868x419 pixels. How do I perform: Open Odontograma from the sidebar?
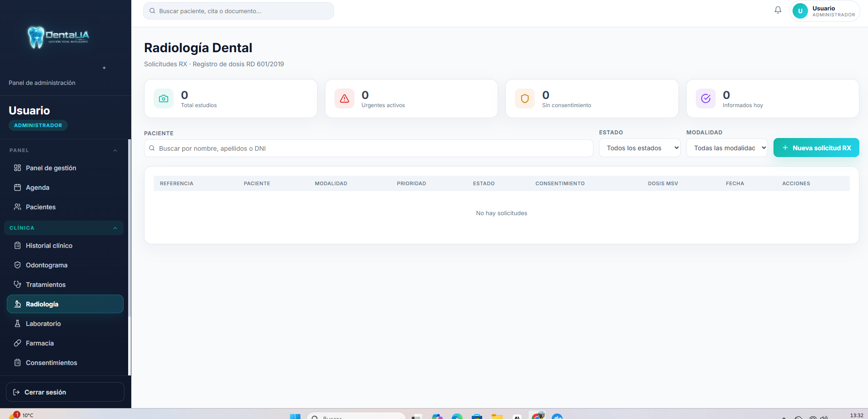coord(46,265)
